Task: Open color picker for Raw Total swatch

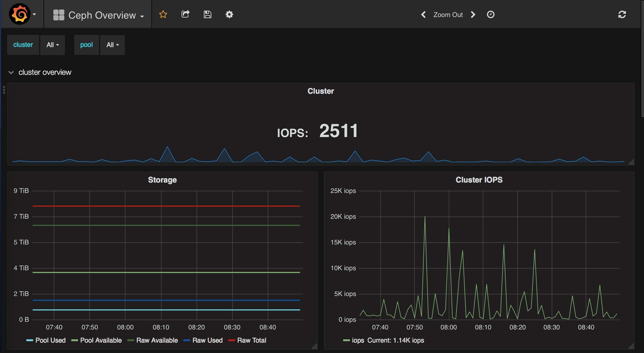Action: point(231,340)
